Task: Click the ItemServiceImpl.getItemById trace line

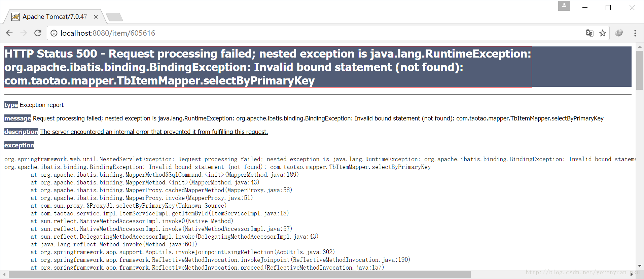Action: point(160,213)
